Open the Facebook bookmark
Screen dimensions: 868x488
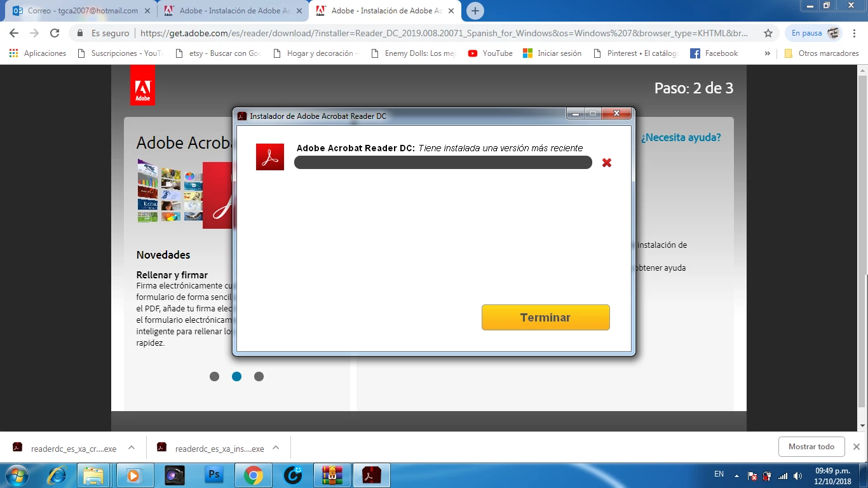click(x=714, y=53)
